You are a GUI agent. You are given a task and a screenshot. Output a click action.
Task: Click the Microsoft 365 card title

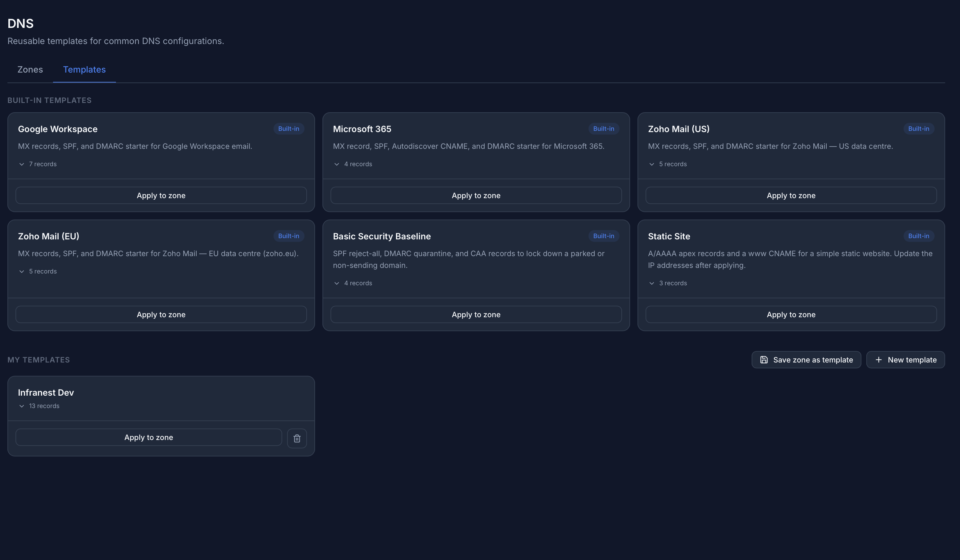[362, 129]
